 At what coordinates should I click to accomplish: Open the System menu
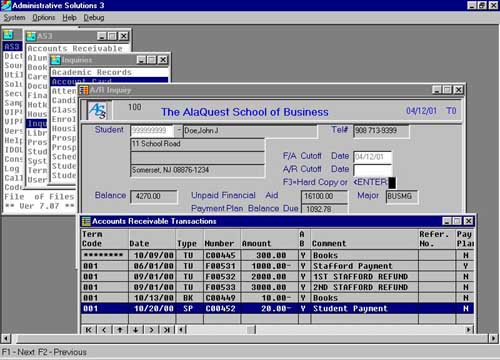tap(14, 18)
